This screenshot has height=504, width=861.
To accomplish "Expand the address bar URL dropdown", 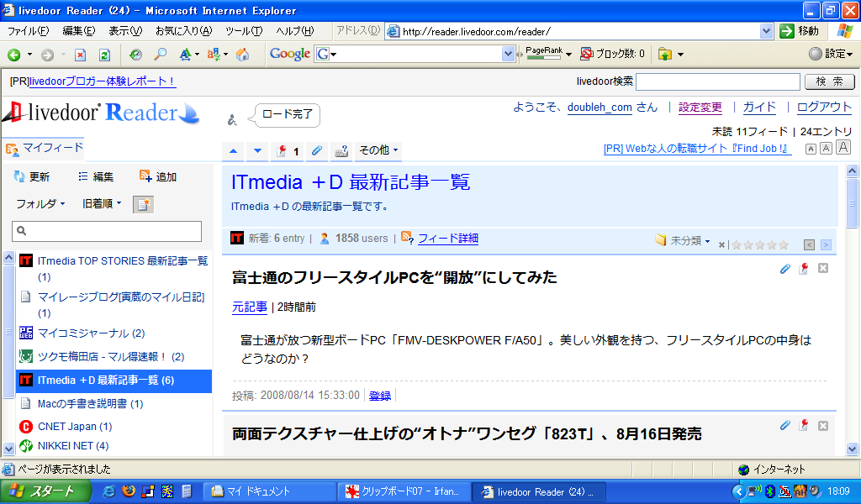I will tap(767, 31).
